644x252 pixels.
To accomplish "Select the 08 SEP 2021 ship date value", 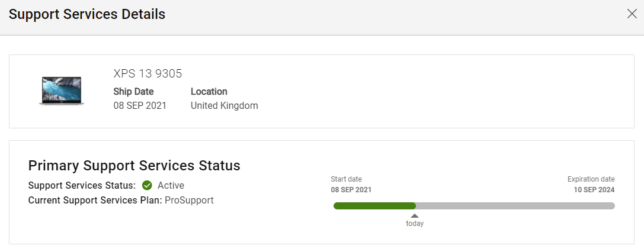I will coord(140,106).
